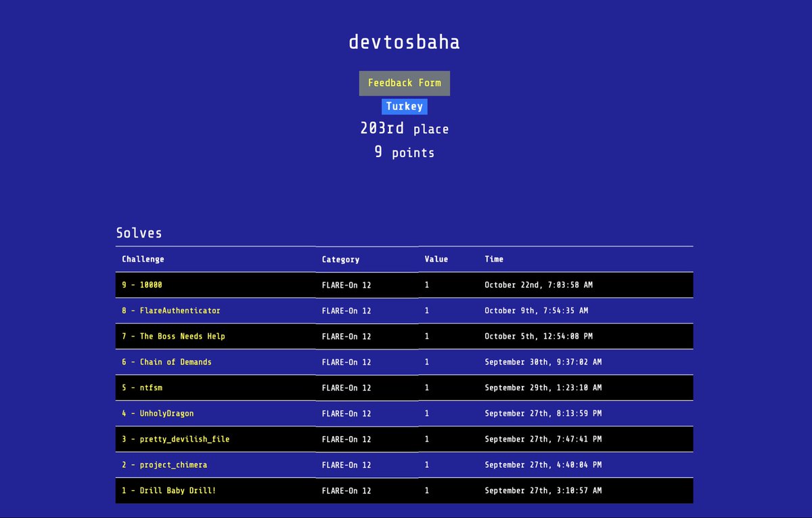The image size is (812, 518).
Task: Select time September 27th, 7:47:41 PM
Action: coord(543,439)
